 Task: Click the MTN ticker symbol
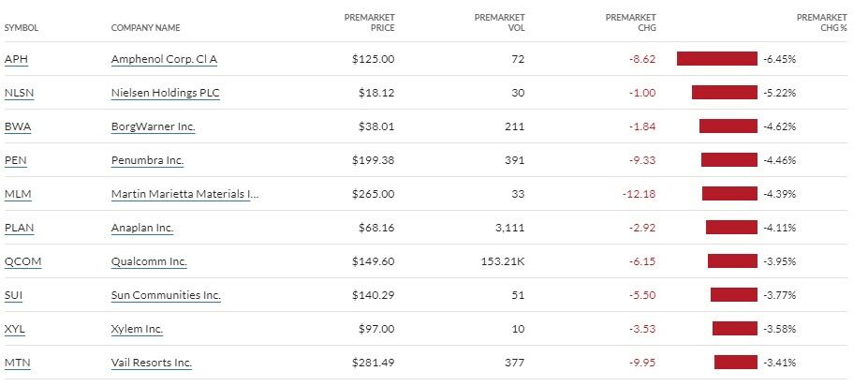pos(18,363)
